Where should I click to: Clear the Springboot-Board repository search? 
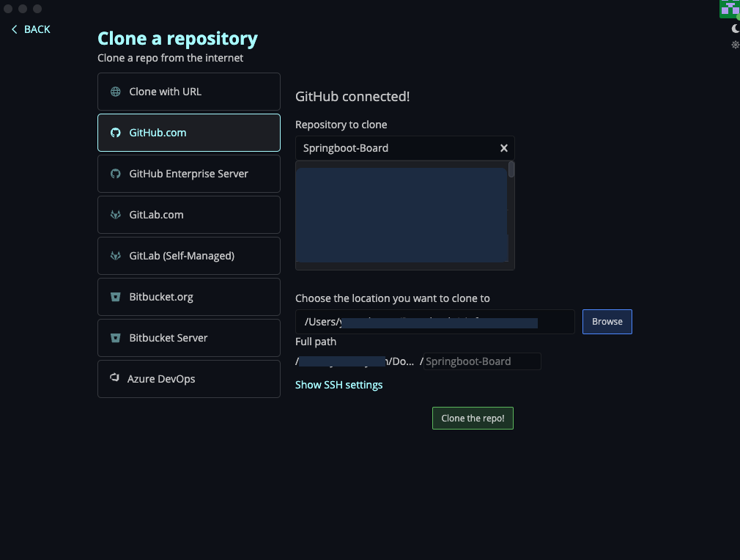504,148
